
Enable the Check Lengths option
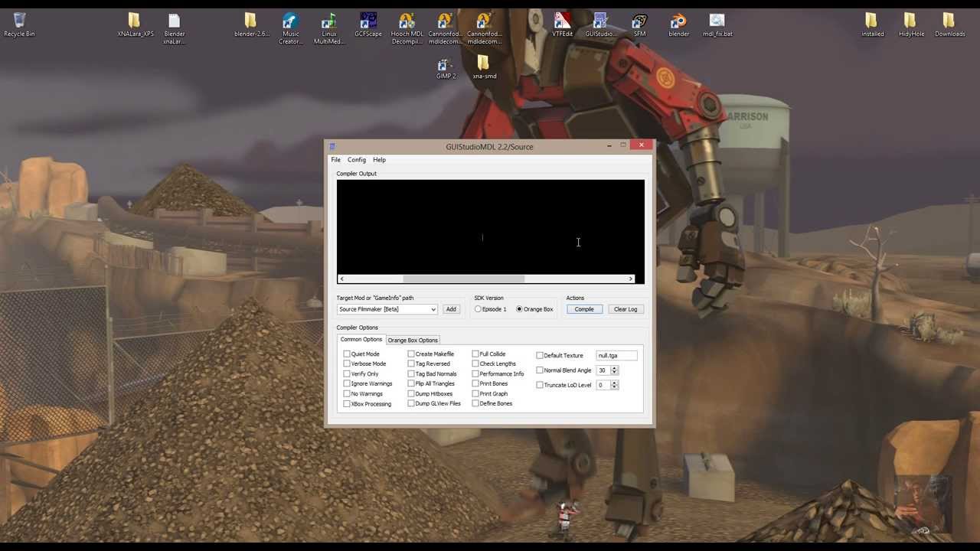475,364
